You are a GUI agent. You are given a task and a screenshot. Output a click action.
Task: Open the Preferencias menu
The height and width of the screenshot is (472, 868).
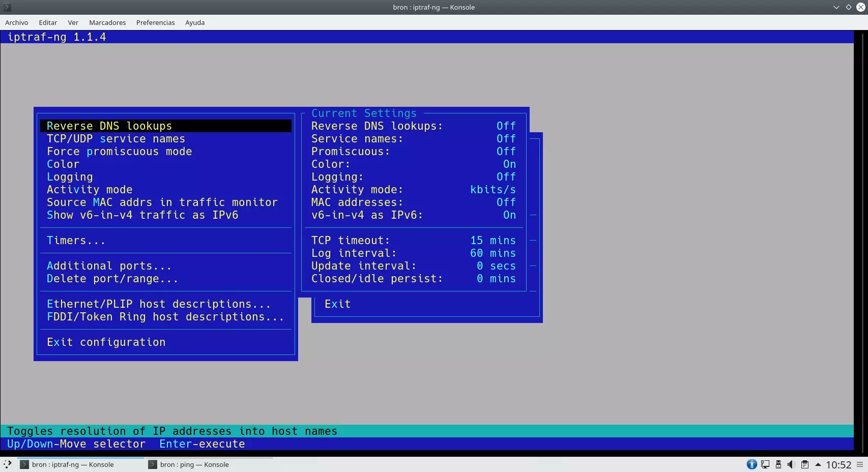point(155,22)
